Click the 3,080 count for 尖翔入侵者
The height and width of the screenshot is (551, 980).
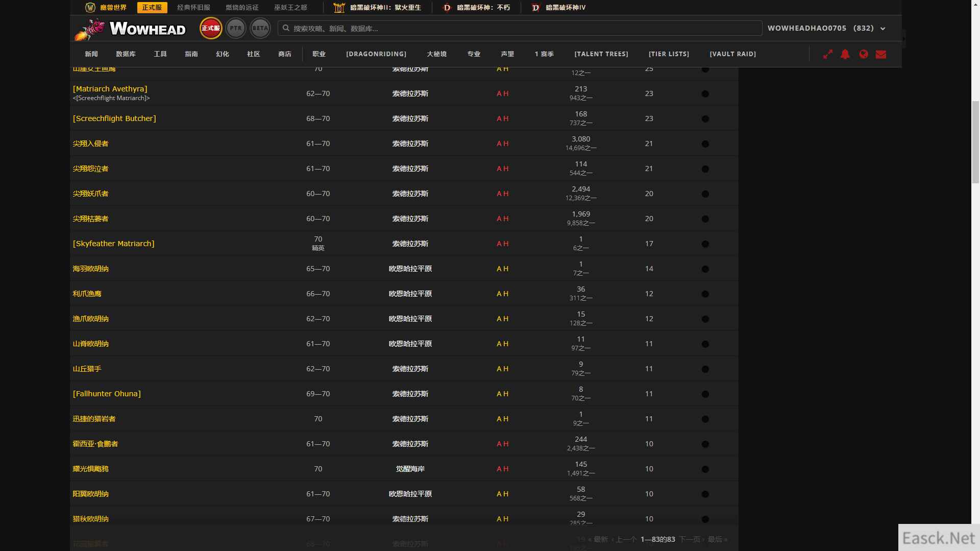click(x=581, y=139)
